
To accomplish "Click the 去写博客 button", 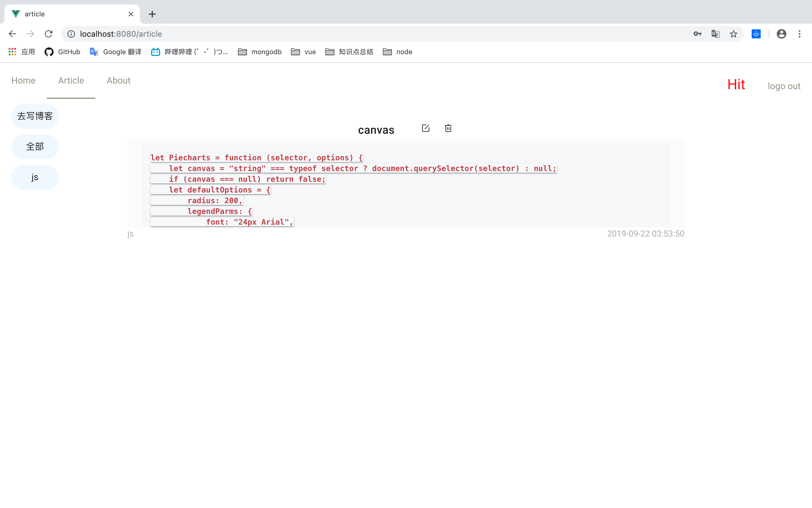I will tap(35, 116).
